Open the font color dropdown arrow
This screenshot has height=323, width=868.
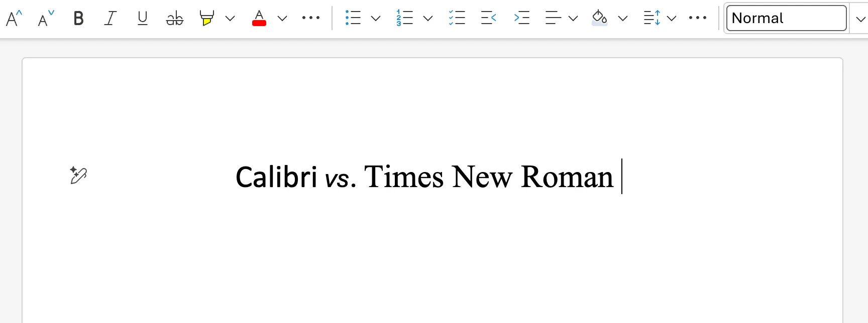pyautogui.click(x=282, y=19)
